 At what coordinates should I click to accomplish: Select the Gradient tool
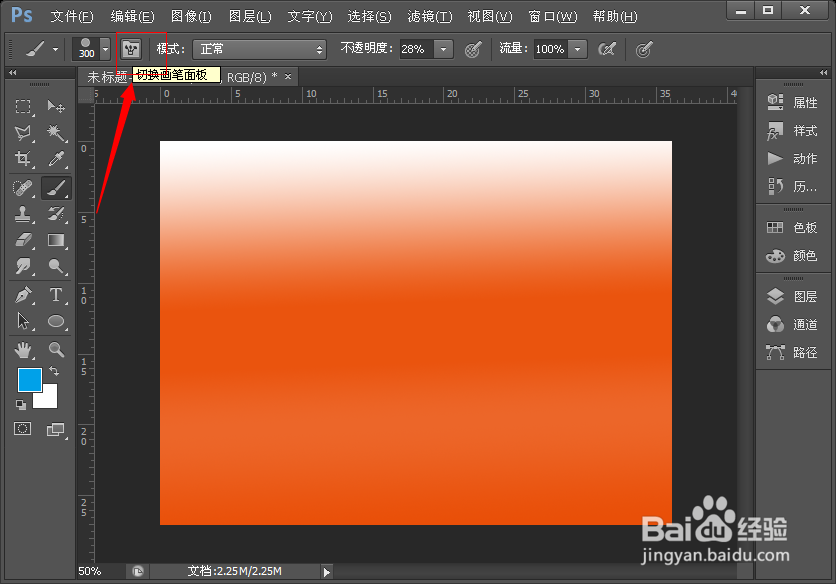click(x=56, y=240)
